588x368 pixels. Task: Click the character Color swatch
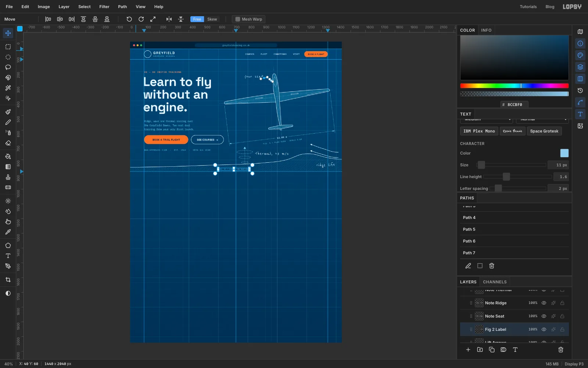point(564,153)
